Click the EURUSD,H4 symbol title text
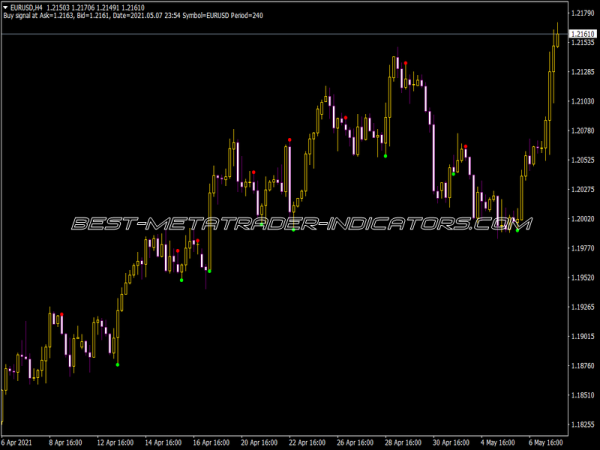The height and width of the screenshot is (450, 600). click(x=30, y=7)
